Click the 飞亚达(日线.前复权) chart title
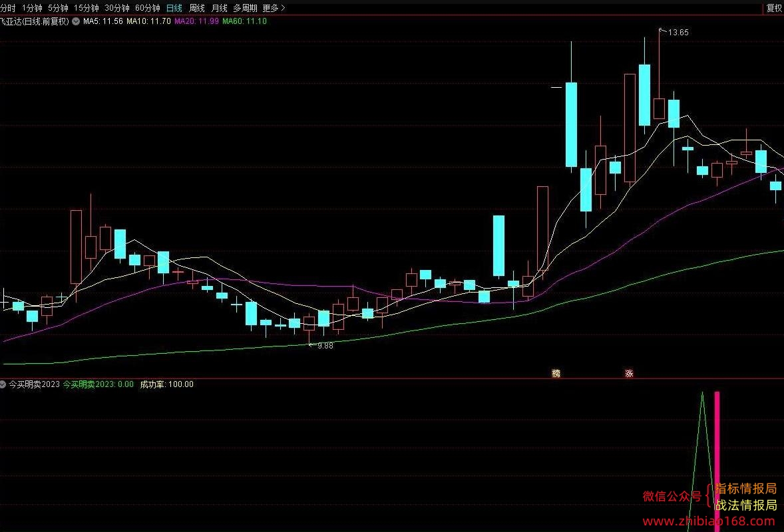Screen dimensions: 784x532 (x=35, y=21)
